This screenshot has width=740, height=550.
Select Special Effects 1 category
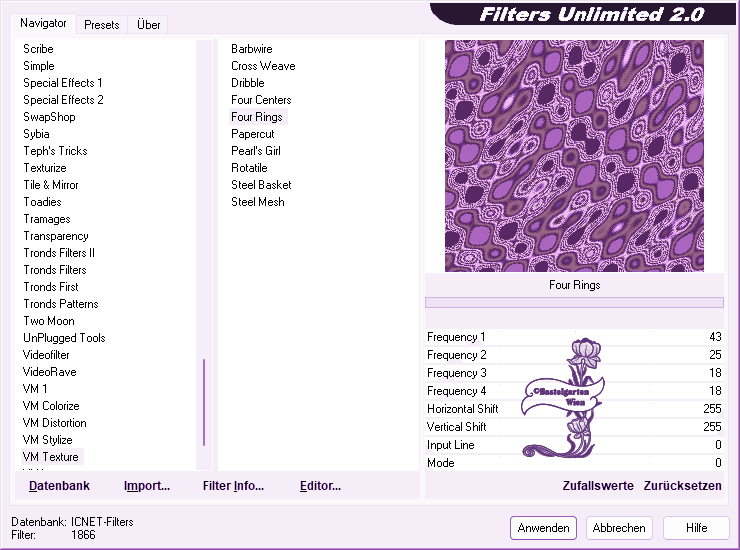(63, 83)
